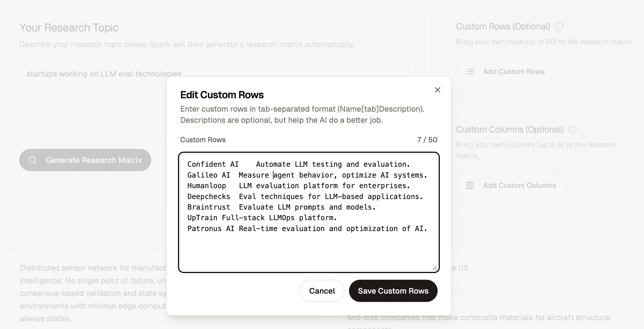Click the search icon in Generate Research Matrix
This screenshot has width=644, height=329.
(x=33, y=160)
